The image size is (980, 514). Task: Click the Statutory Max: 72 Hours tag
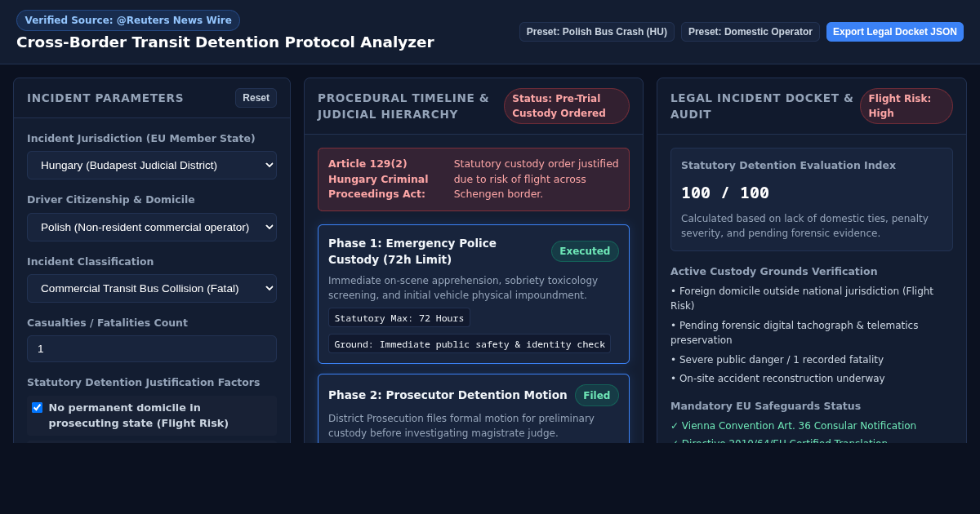pyautogui.click(x=399, y=318)
